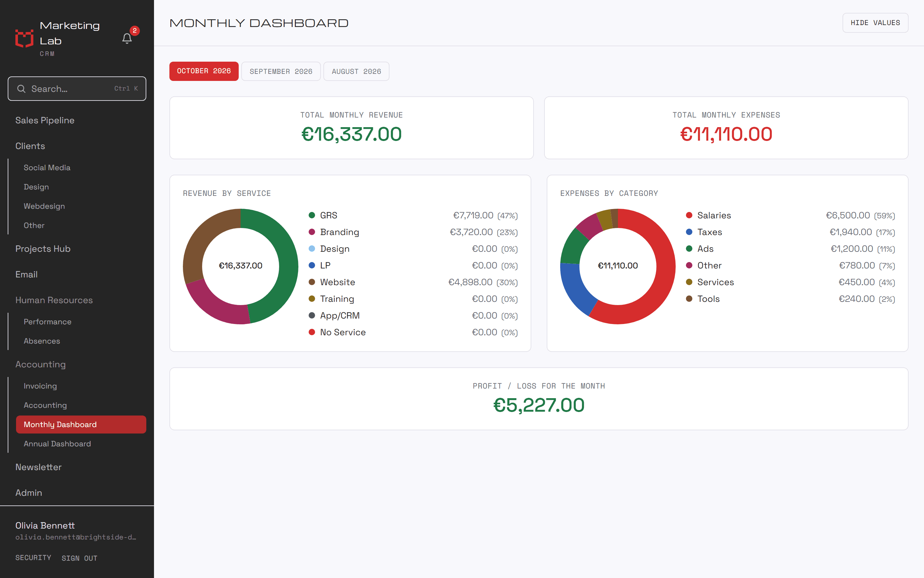The image size is (924, 578).
Task: Click the Salaries red legend dot
Action: click(689, 215)
